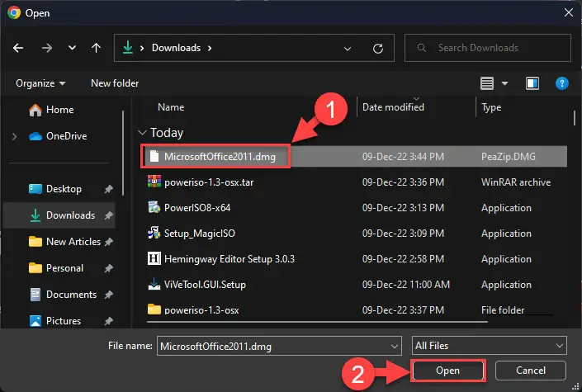Click the Cancel button

coord(531,371)
